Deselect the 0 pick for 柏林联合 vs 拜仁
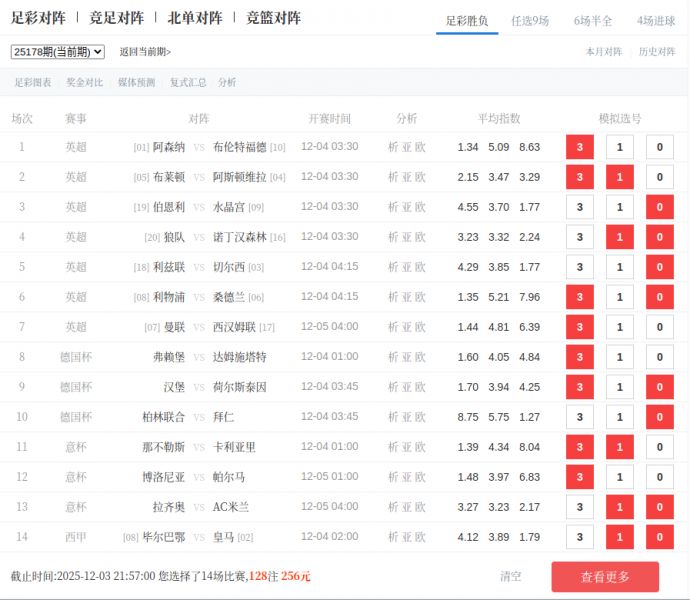 coord(659,418)
